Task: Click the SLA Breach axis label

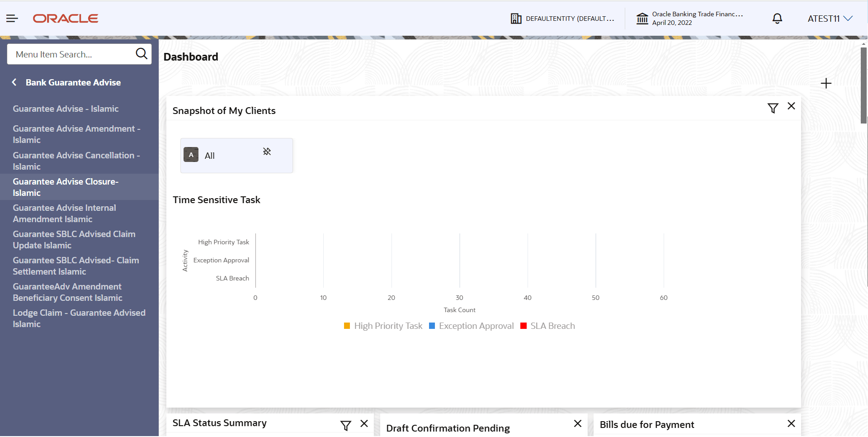Action: point(232,278)
